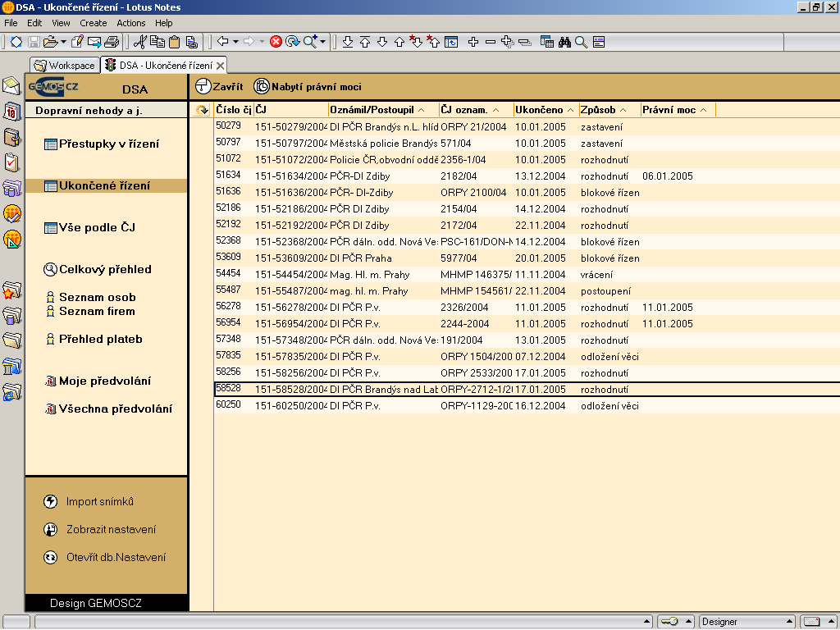Click the Cut scissors toolbar icon
Viewport: 840px width, 630px height.
139,42
